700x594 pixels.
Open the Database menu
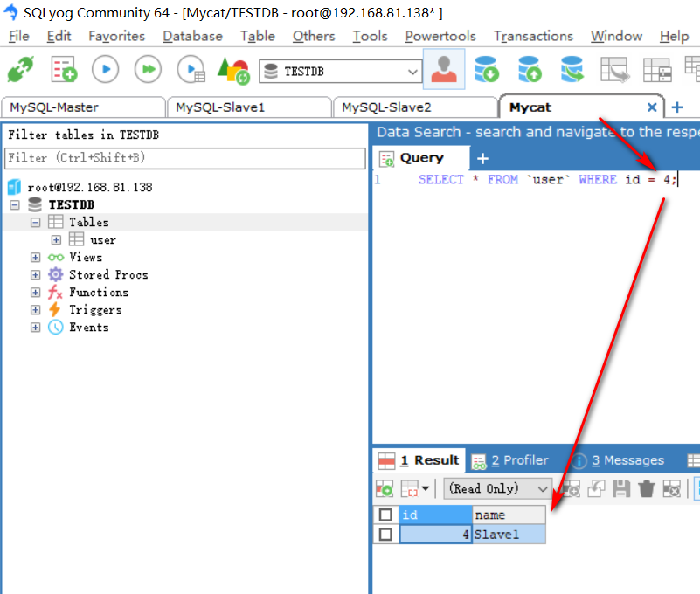[x=192, y=36]
